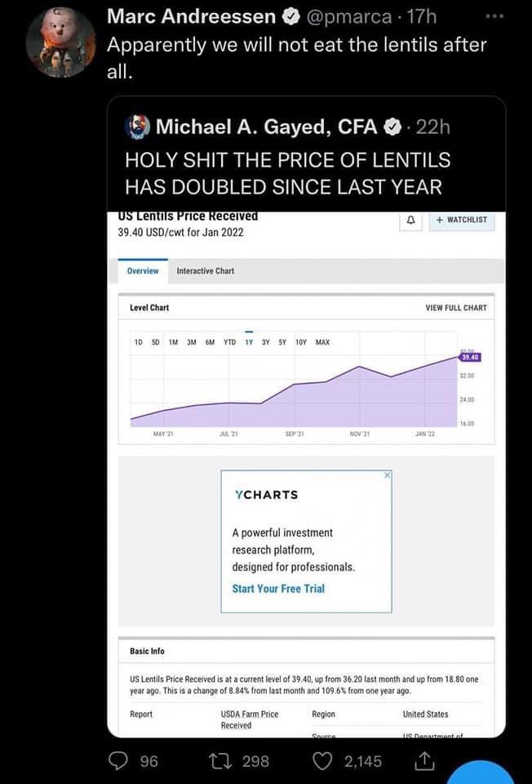Switch to the Interactive Chart tab

205,271
